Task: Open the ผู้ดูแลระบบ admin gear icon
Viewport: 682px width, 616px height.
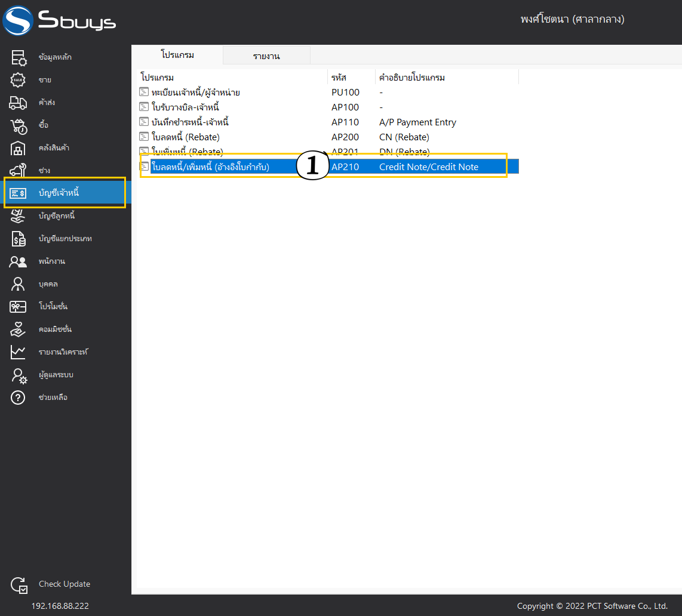Action: (x=19, y=375)
